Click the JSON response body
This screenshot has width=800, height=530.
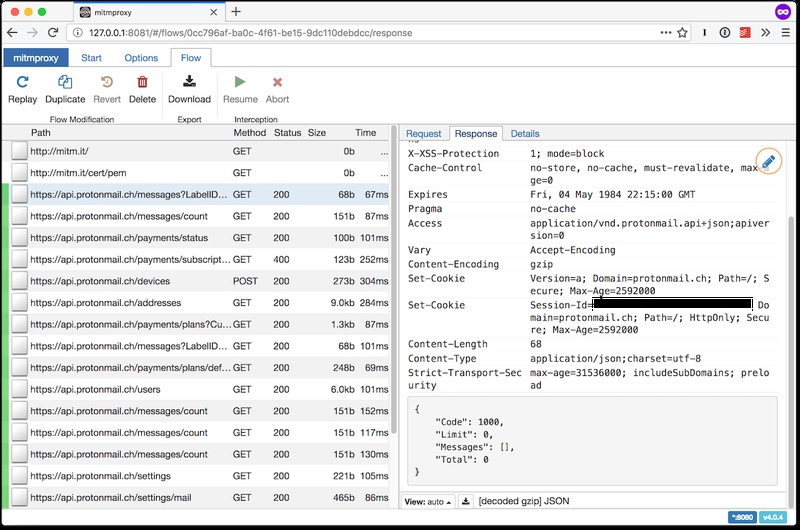pyautogui.click(x=592, y=441)
